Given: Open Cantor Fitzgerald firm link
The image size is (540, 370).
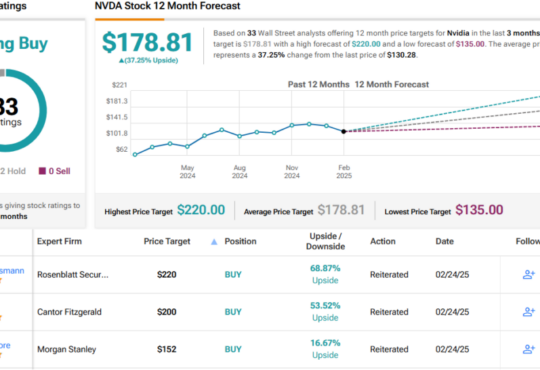Looking at the screenshot, I should pos(69,312).
